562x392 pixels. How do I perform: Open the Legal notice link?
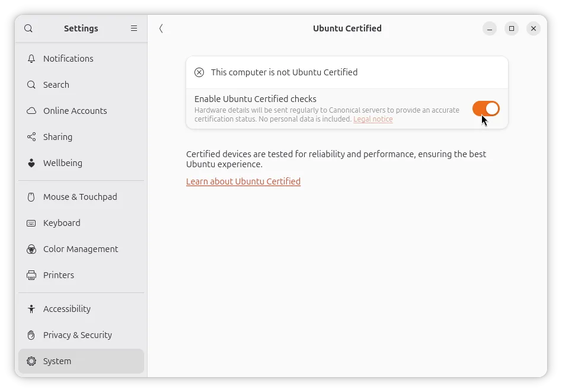(373, 119)
